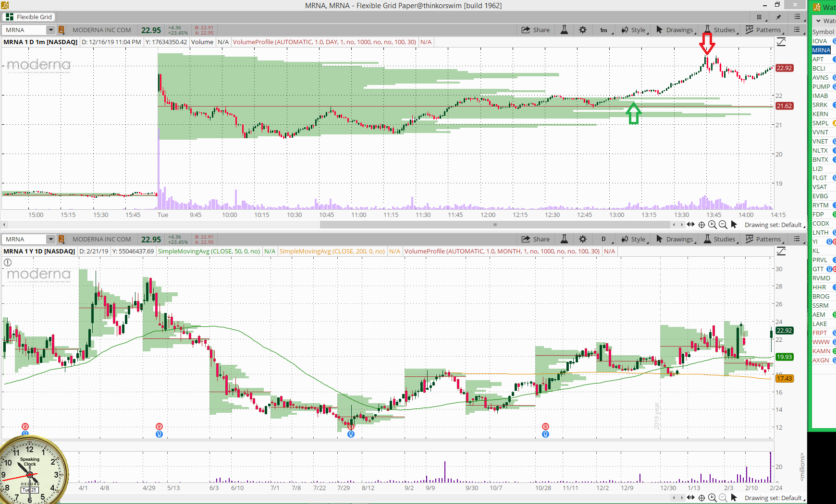836x504 pixels.
Task: Click the info alert icon on lower chart
Action: click(8, 263)
